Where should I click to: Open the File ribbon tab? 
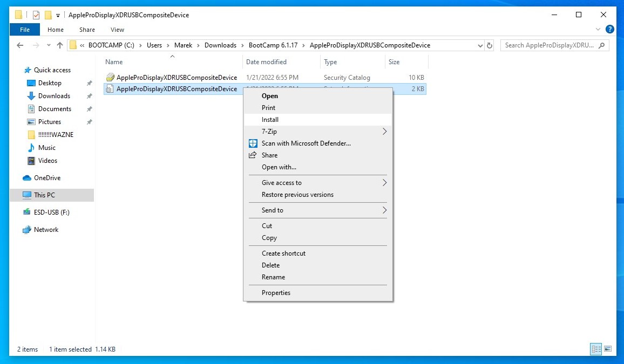point(25,30)
